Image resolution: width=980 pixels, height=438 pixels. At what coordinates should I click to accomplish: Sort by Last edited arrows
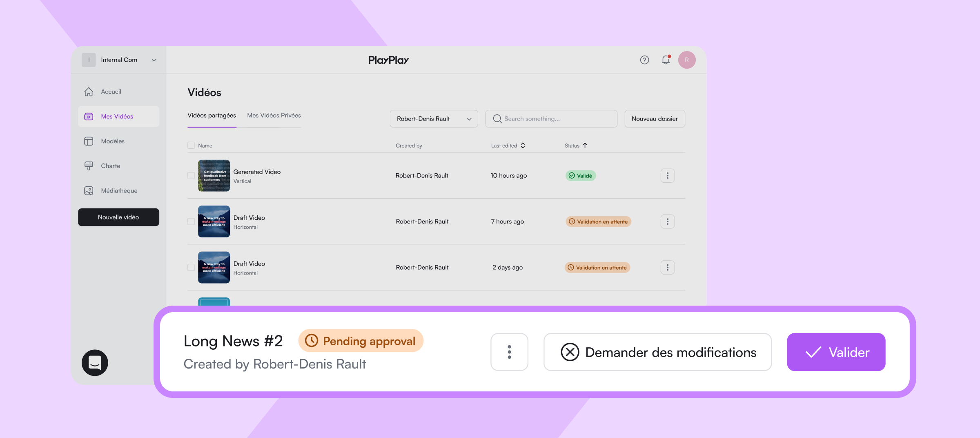point(523,145)
